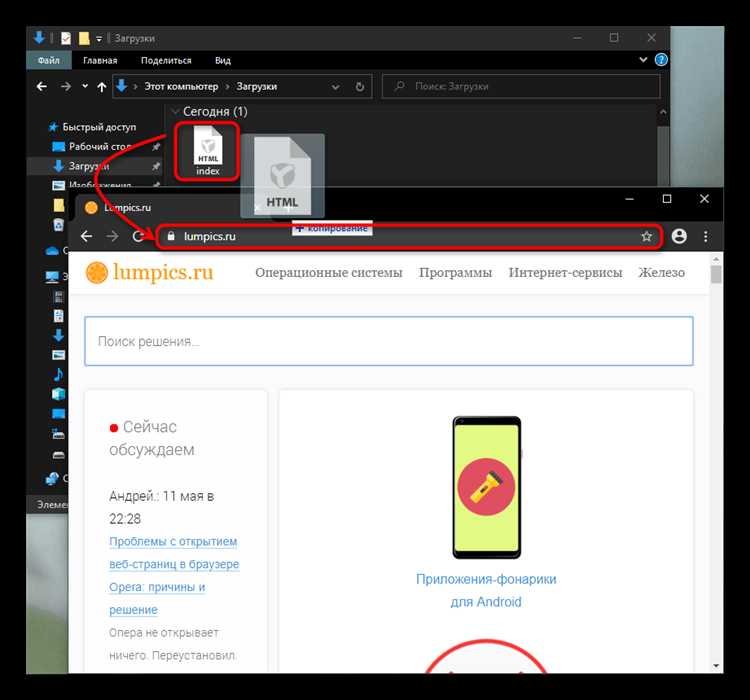
Task: Expand the Explorer ribbon with the chevron
Action: click(640, 61)
